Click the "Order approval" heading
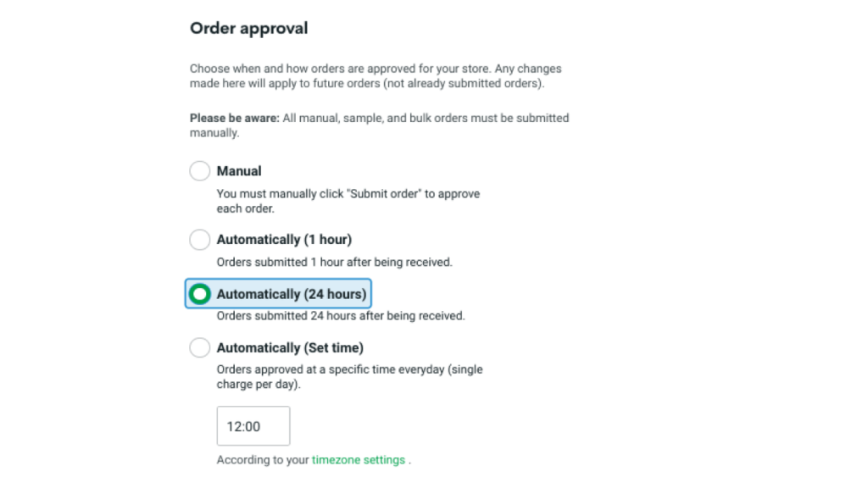Viewport: 868px width, 488px height. 248,28
